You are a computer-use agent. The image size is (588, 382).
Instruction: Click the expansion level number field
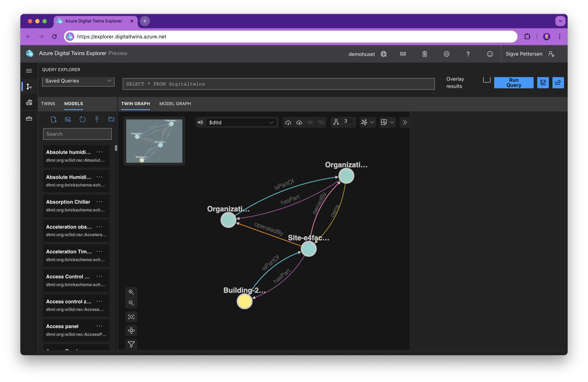pos(348,121)
